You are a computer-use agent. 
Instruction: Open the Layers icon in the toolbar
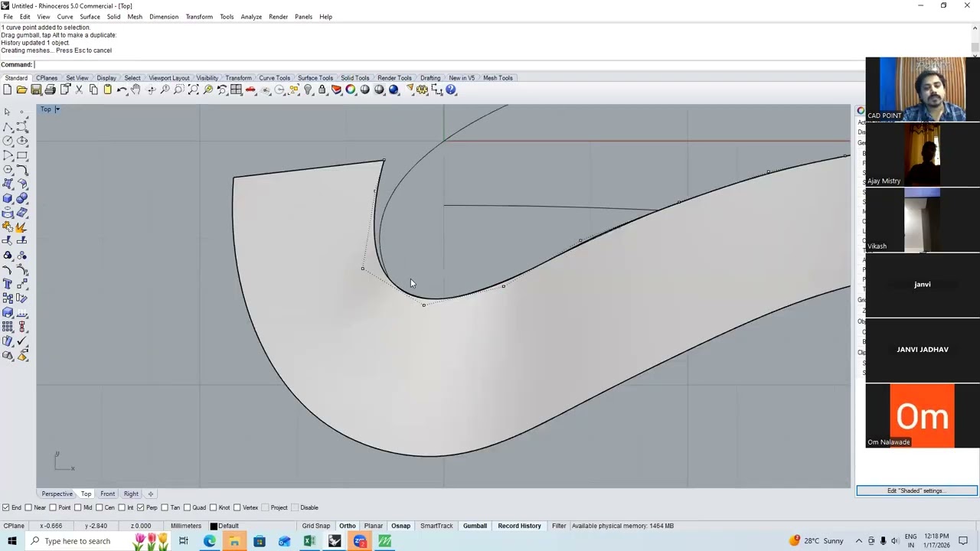(336, 90)
